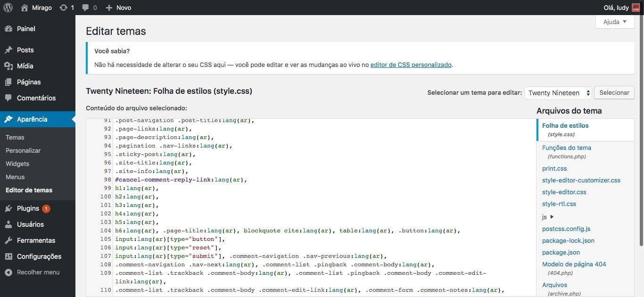Click the Posts pushpin icon
This screenshot has height=297, width=644.
click(8, 50)
